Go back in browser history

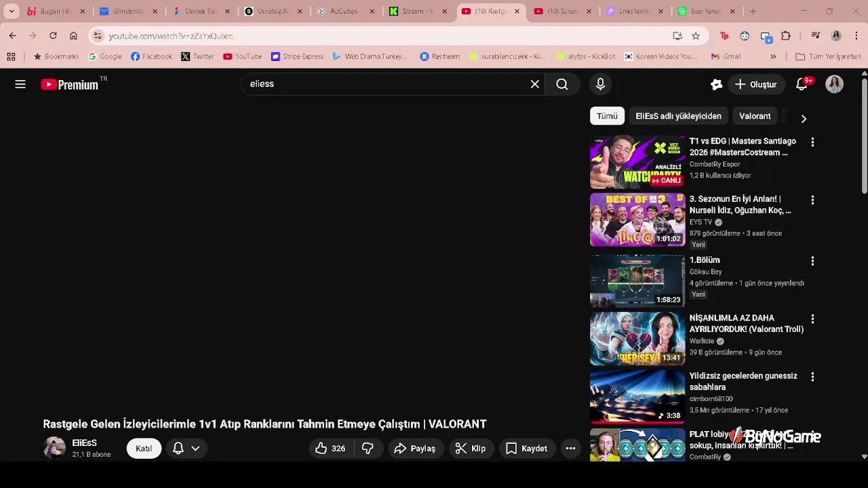[x=12, y=35]
